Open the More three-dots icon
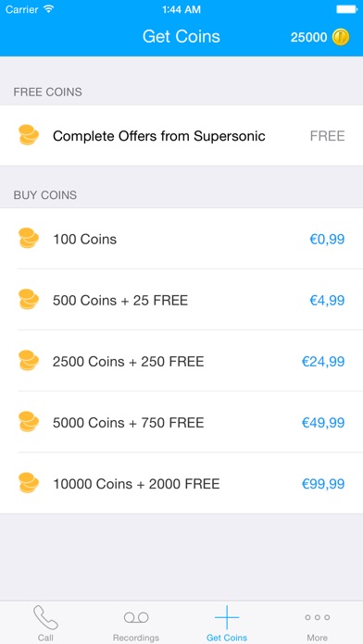This screenshot has width=363, height=644. point(318,617)
